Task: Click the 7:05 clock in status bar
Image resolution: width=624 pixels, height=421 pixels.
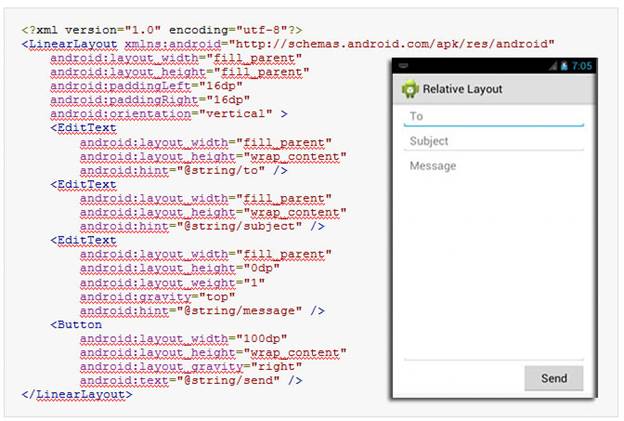Action: [x=582, y=66]
